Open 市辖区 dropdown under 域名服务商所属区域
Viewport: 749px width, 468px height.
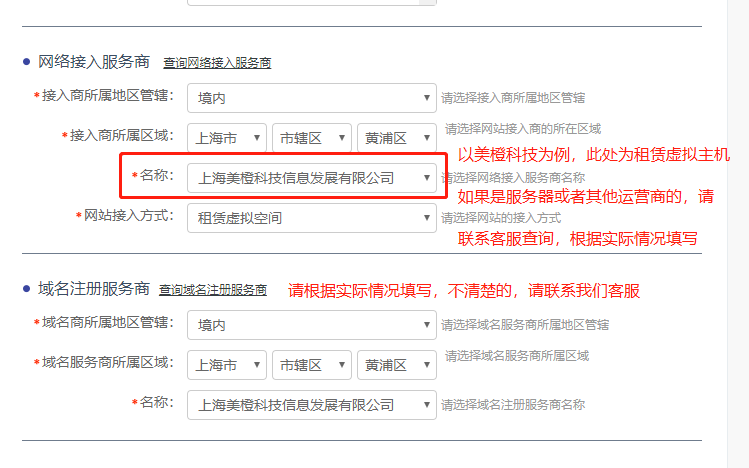(311, 365)
